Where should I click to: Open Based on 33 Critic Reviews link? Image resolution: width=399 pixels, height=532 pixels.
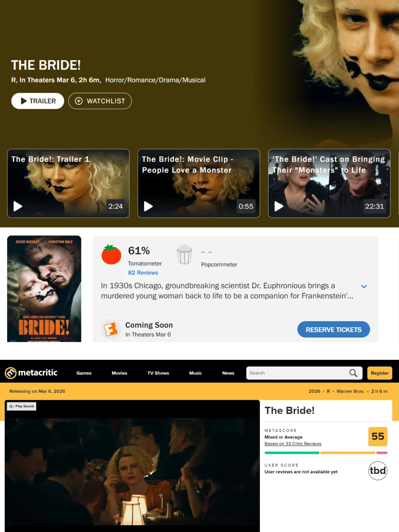[293, 444]
